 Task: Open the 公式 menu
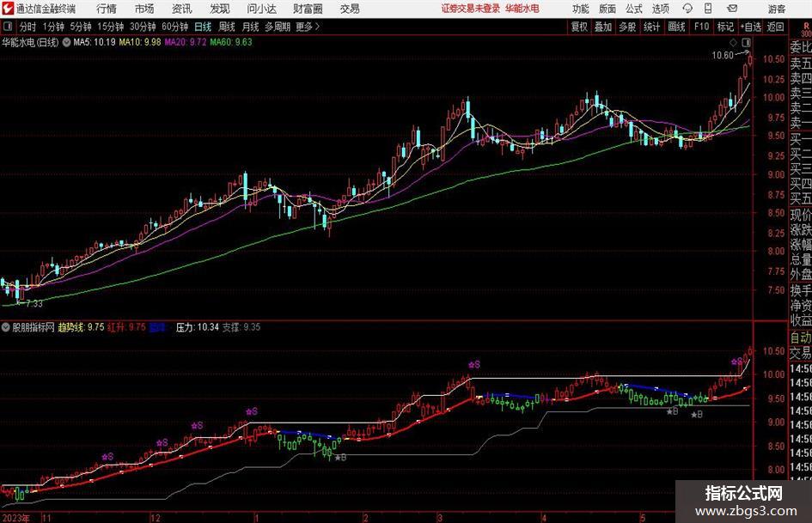tap(634, 9)
